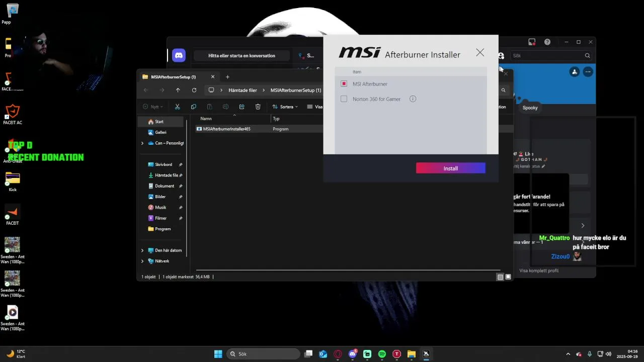Go up one folder in Explorer

point(178,90)
